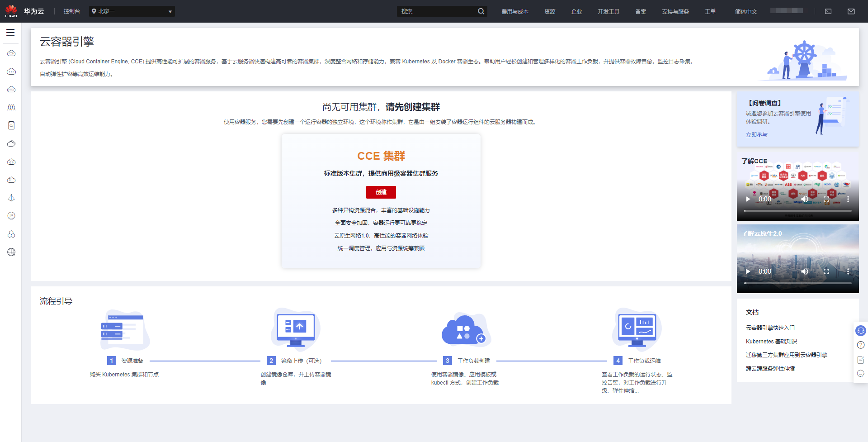Click the red 创建 button
Image resolution: width=868 pixels, height=442 pixels.
click(x=381, y=192)
